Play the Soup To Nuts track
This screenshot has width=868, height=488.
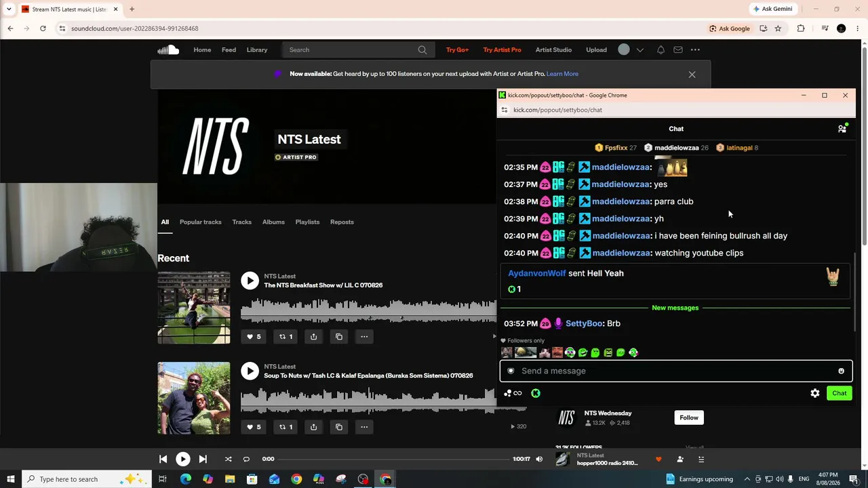click(x=250, y=371)
